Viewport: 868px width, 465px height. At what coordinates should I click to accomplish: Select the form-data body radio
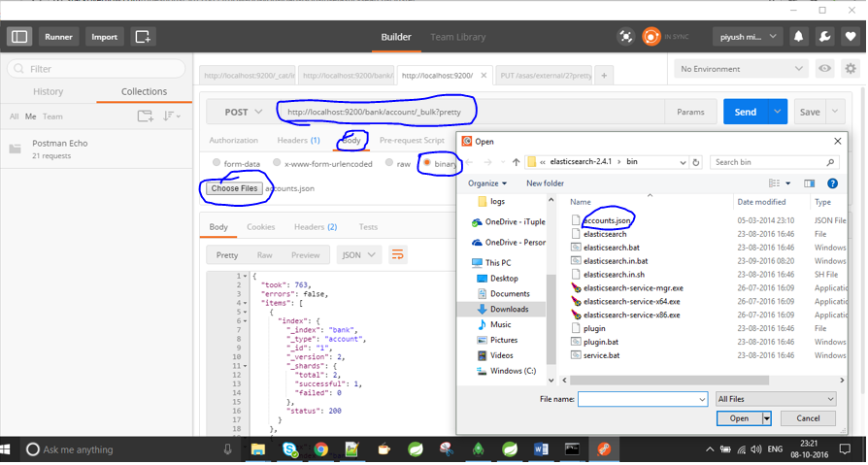217,163
